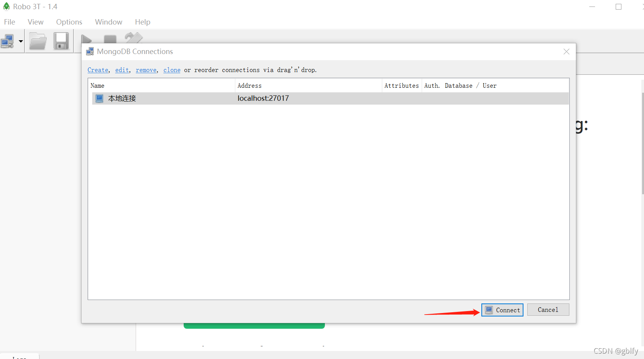Minimize the Robo 3T window
The image size is (644, 359).
[x=592, y=7]
